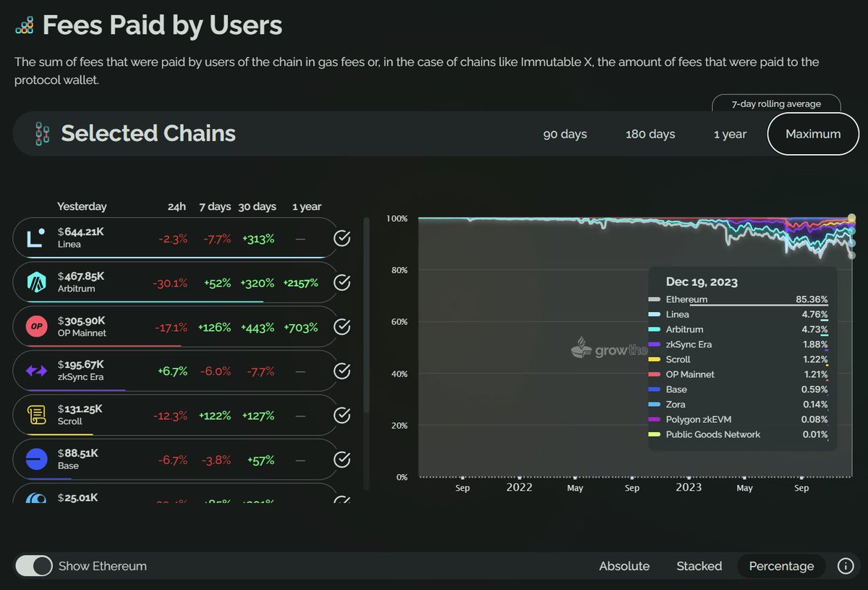Viewport: 868px width, 590px height.
Task: Click OP Mainnet $305.90K fee value
Action: click(81, 321)
